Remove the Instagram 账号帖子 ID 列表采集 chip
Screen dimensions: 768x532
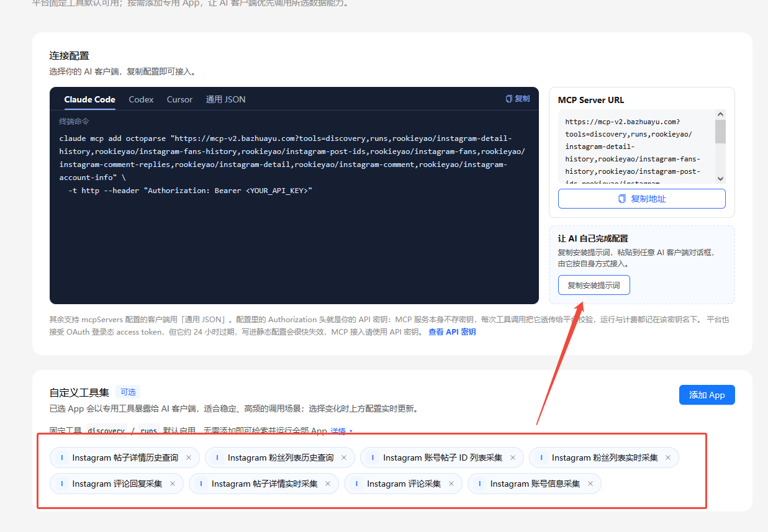tap(513, 458)
